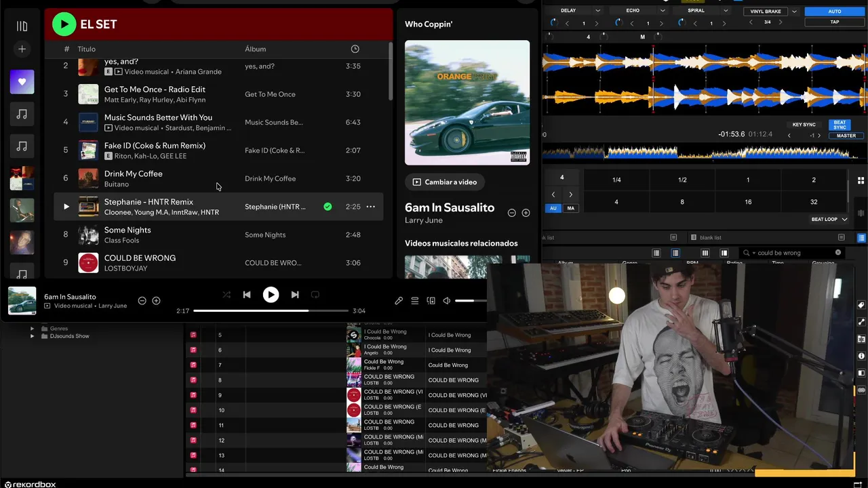Adjust the volume slider in the player bar
Screen dimensions: 868x488
click(x=471, y=300)
